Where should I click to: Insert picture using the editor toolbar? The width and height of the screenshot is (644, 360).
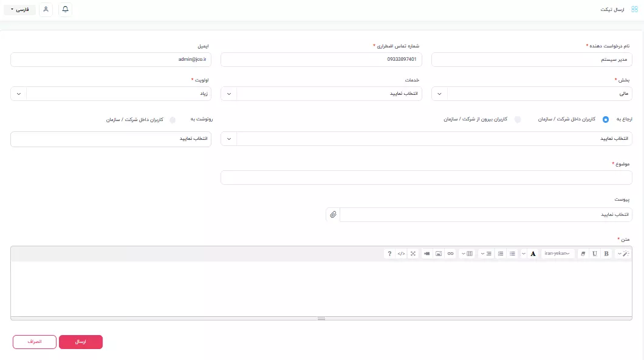(x=439, y=254)
